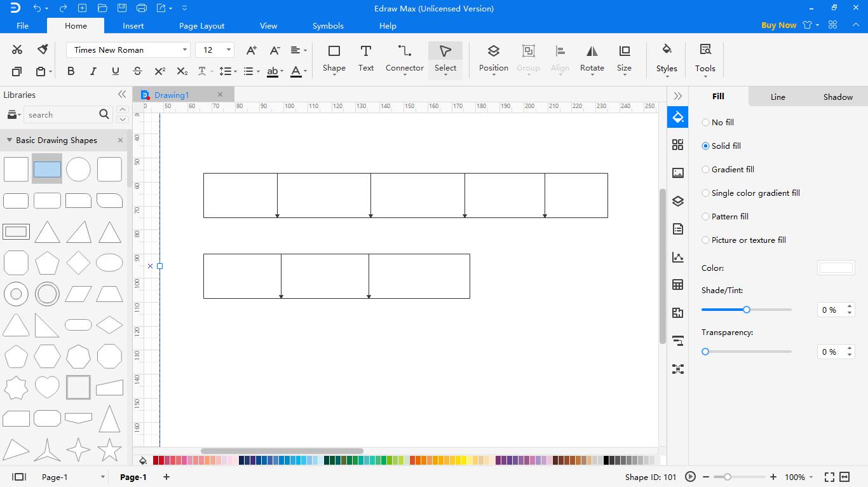The height and width of the screenshot is (487, 868).
Task: Apply Italic formatting
Action: coord(93,71)
